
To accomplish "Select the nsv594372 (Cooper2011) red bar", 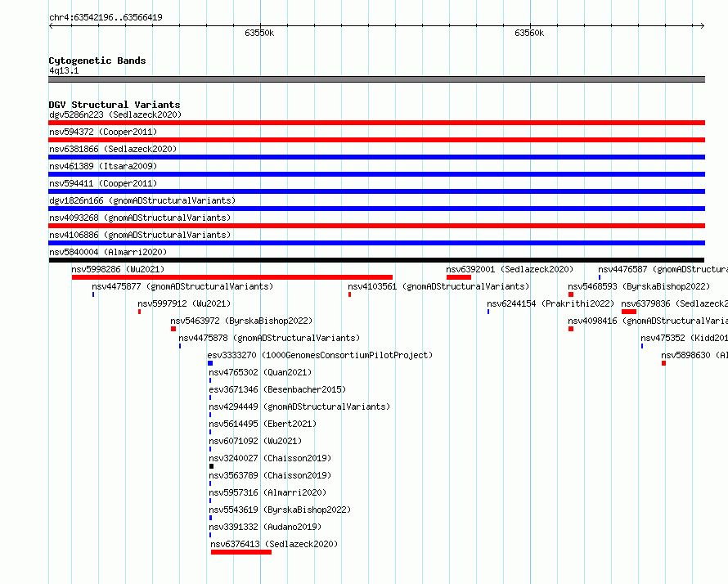I will tap(376, 140).
